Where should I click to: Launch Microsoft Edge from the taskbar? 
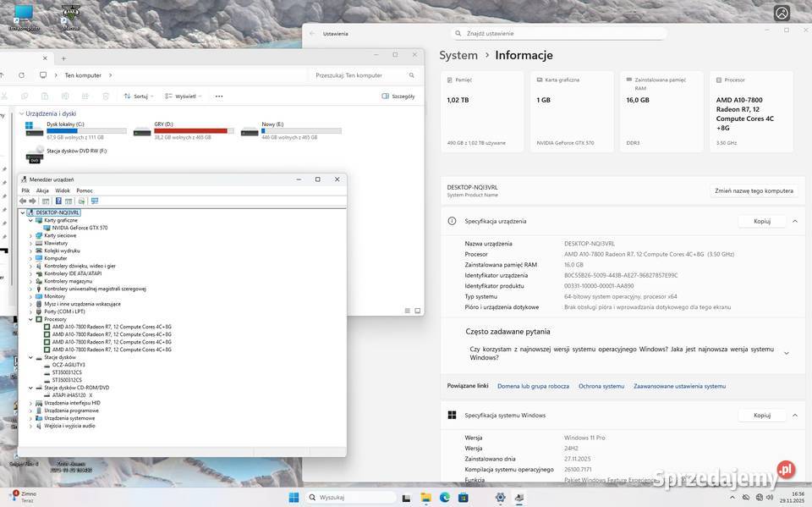[444, 498]
